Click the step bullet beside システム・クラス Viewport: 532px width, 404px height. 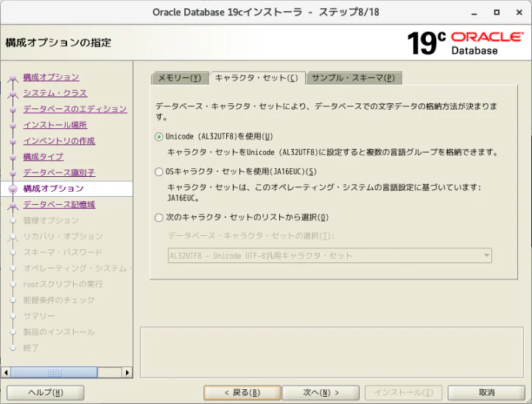13,94
